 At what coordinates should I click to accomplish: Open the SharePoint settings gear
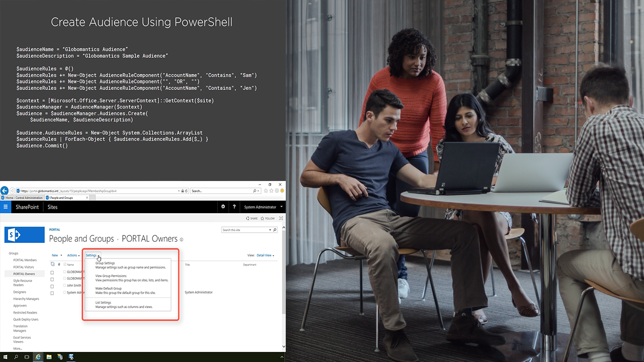[223, 207]
